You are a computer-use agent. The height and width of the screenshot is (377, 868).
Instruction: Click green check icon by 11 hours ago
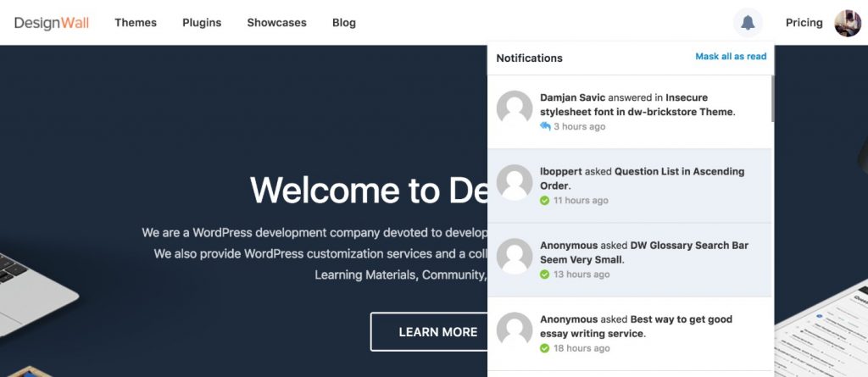click(x=545, y=201)
